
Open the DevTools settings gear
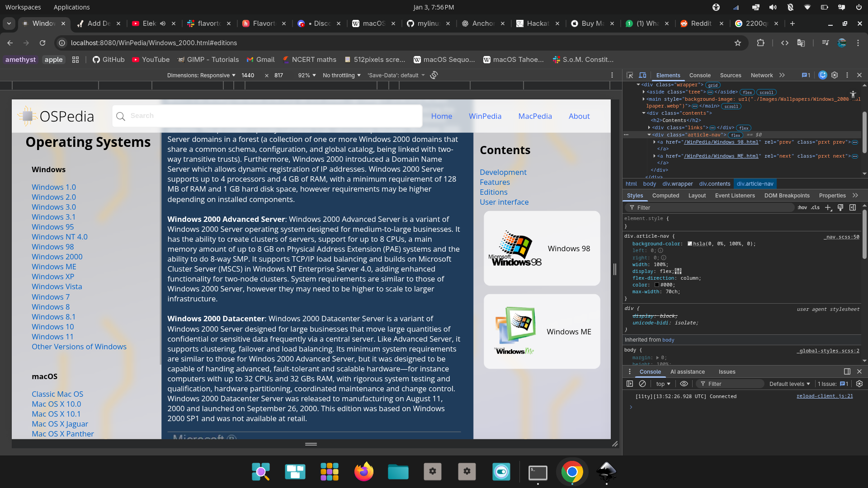(835, 75)
